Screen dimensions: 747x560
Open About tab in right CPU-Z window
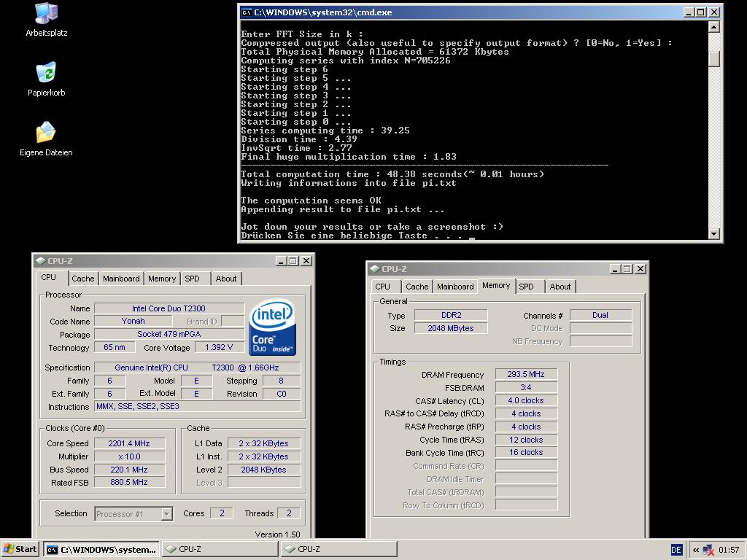560,287
